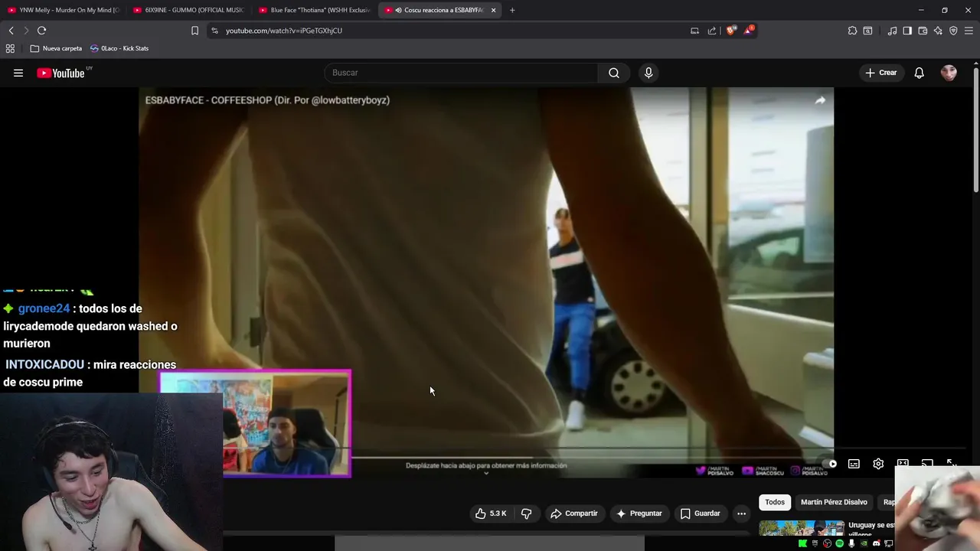The width and height of the screenshot is (980, 551).
Task: Open Leo AI sparkle icon
Action: click(x=938, y=31)
